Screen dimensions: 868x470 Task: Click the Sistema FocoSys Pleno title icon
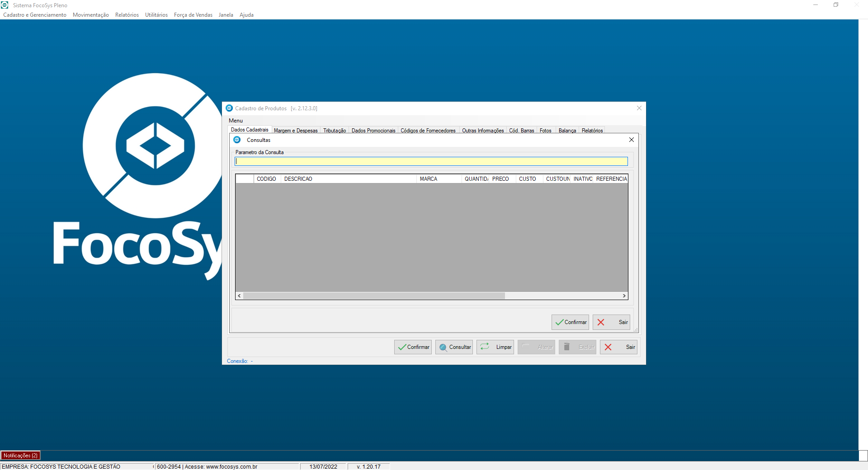point(5,5)
